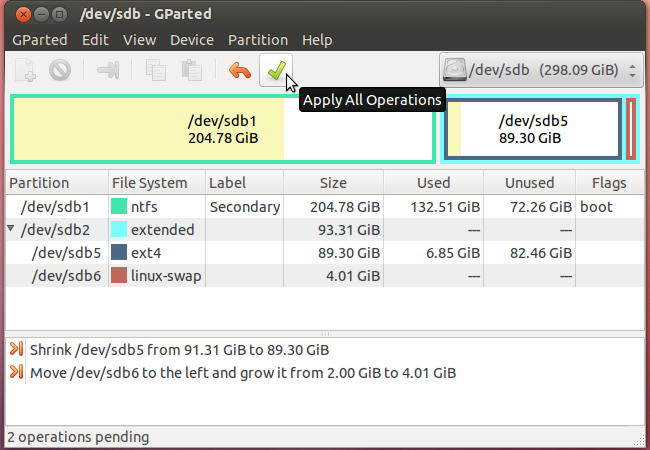Click the Paste partition toolbar icon
Image resolution: width=650 pixels, height=450 pixels.
click(192, 70)
